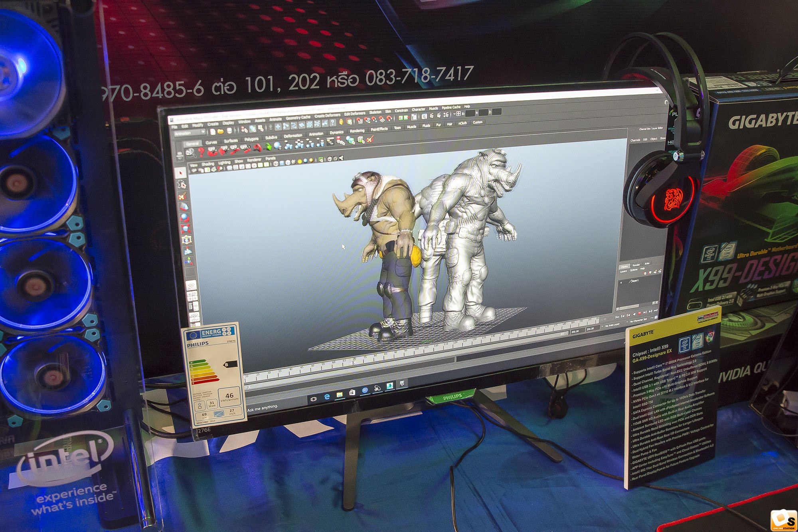
Task: Toggle the Snap to points magnet icon
Action: (x=374, y=119)
